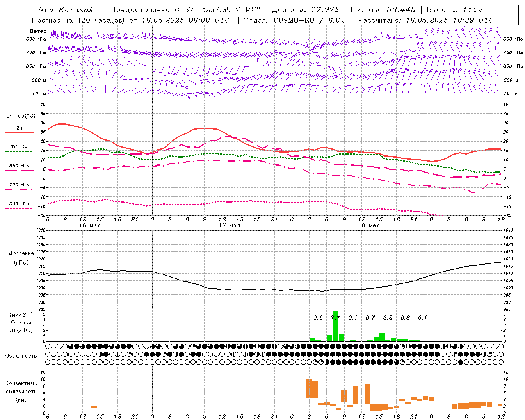Select the precipitation amount "0.8"

click(x=405, y=317)
